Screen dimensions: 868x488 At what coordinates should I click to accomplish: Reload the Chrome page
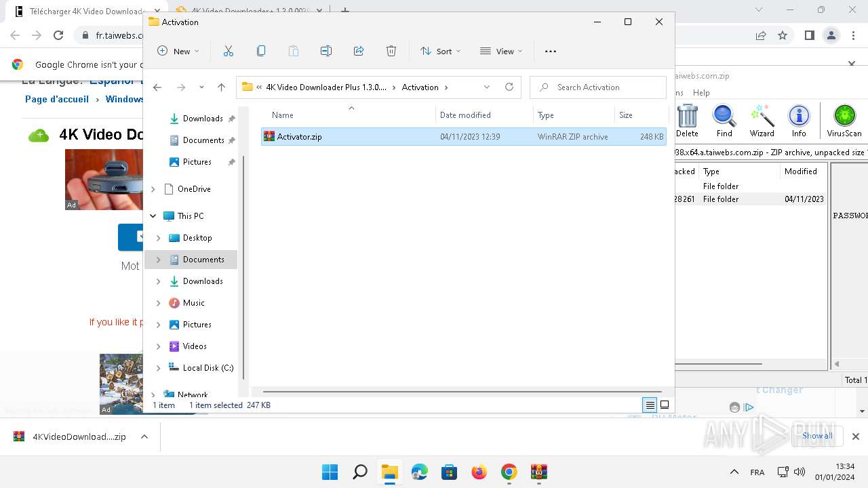pos(58,35)
